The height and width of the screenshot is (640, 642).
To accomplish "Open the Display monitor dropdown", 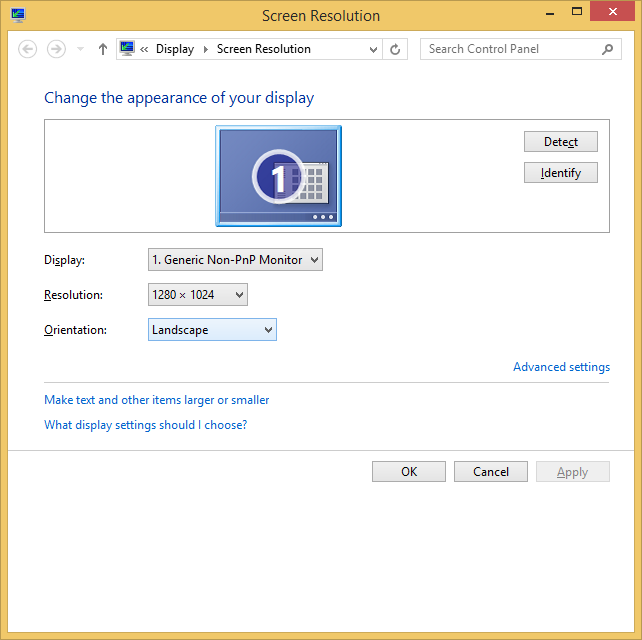I will pos(235,260).
